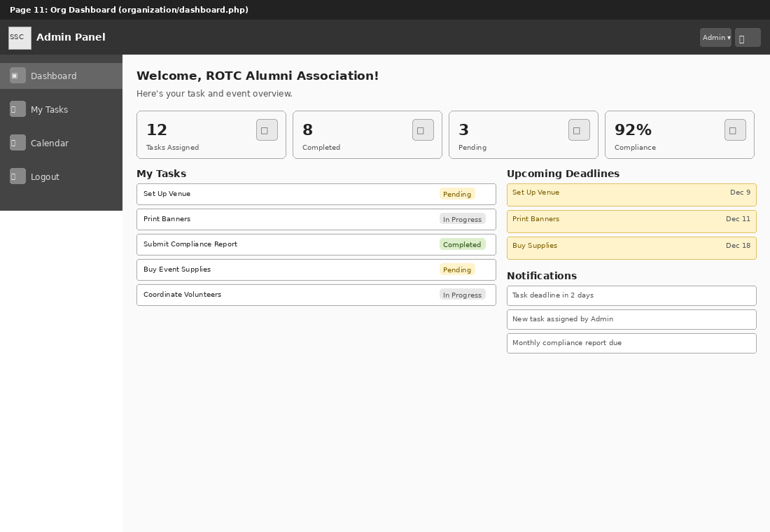Click the Logout sidebar icon
This screenshot has height=532, width=770.
click(x=17, y=176)
